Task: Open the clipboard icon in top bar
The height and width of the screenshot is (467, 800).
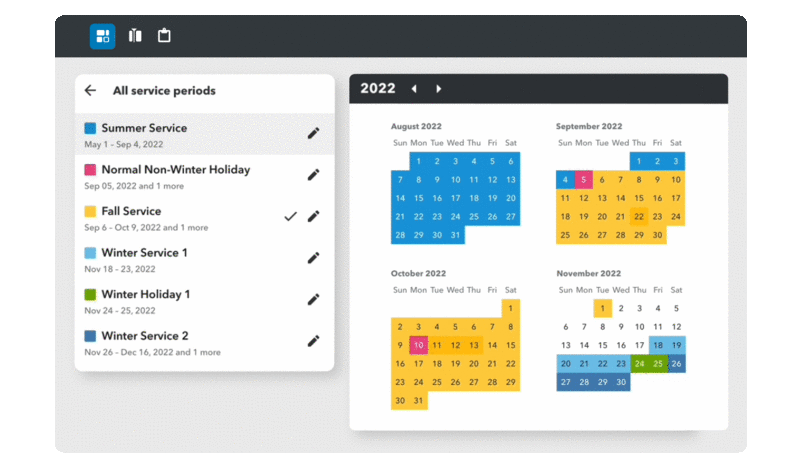Action: [164, 36]
